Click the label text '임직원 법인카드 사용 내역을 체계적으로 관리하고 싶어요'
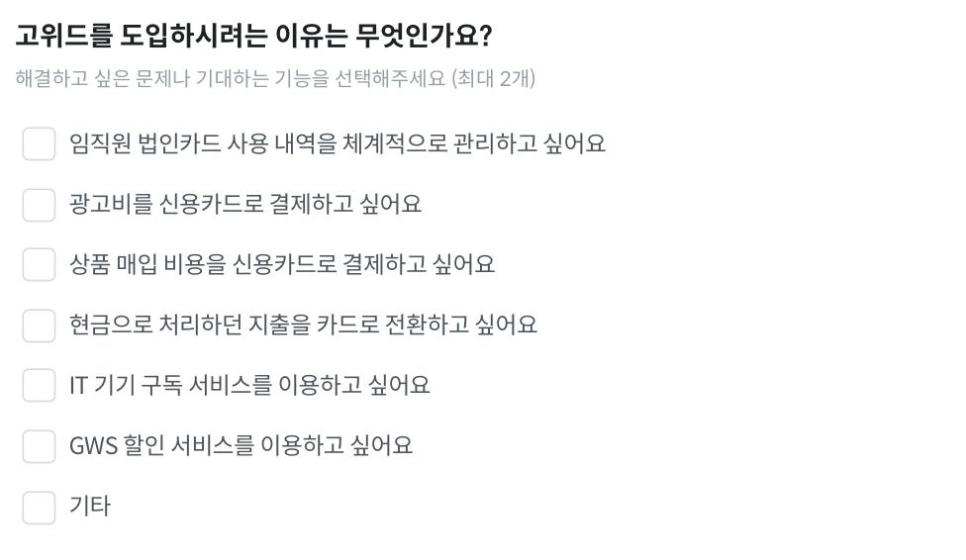Viewport: 966px width, 560px height. pos(337,143)
